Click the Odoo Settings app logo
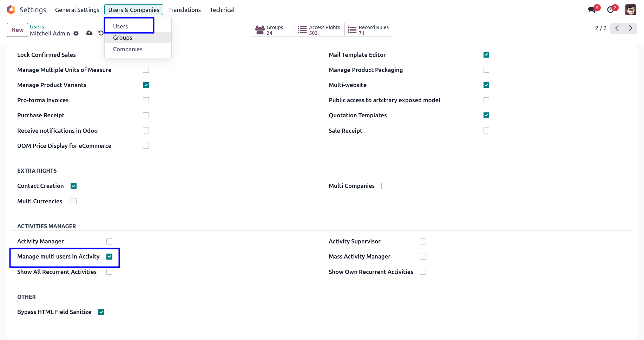 pyautogui.click(x=11, y=10)
